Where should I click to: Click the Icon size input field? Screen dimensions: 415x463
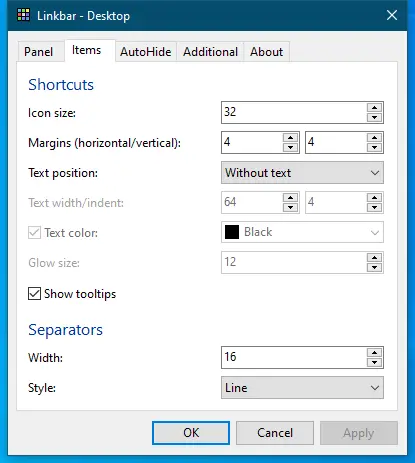click(294, 112)
